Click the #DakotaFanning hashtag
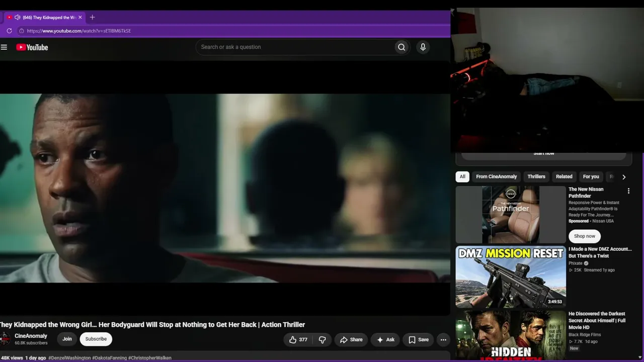The height and width of the screenshot is (362, 644). point(109,358)
